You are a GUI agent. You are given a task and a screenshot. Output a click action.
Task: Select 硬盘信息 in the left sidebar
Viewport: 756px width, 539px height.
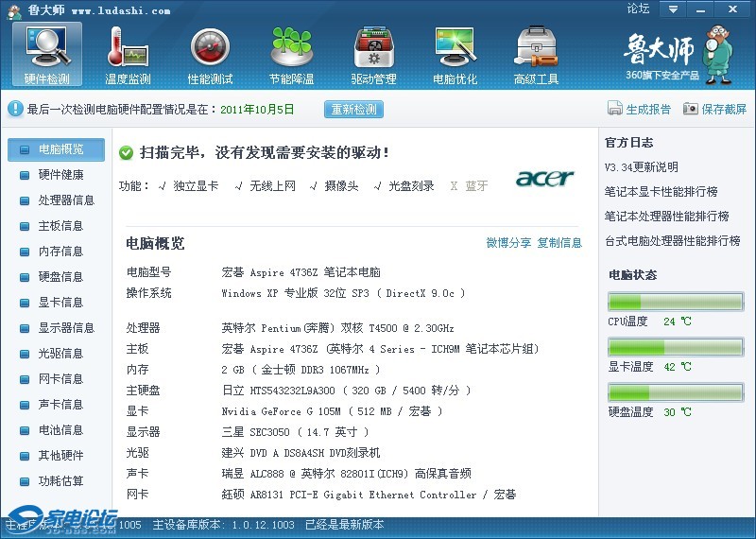pos(60,277)
